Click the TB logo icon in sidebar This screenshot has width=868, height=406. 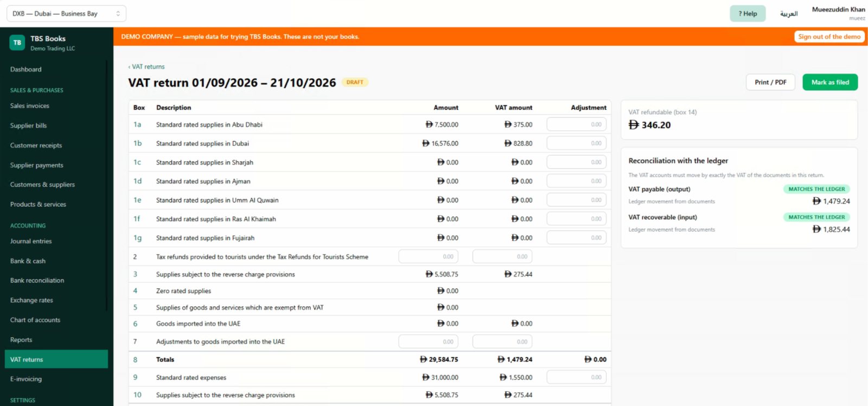tap(17, 42)
